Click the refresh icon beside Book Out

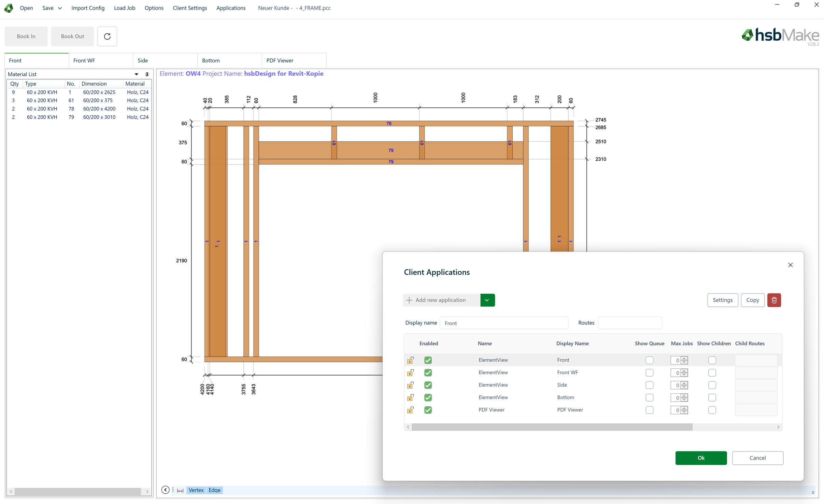tap(107, 36)
